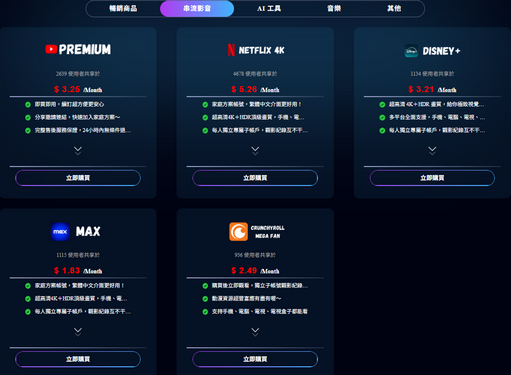Expand details on the YouTube Premium card

(78, 150)
